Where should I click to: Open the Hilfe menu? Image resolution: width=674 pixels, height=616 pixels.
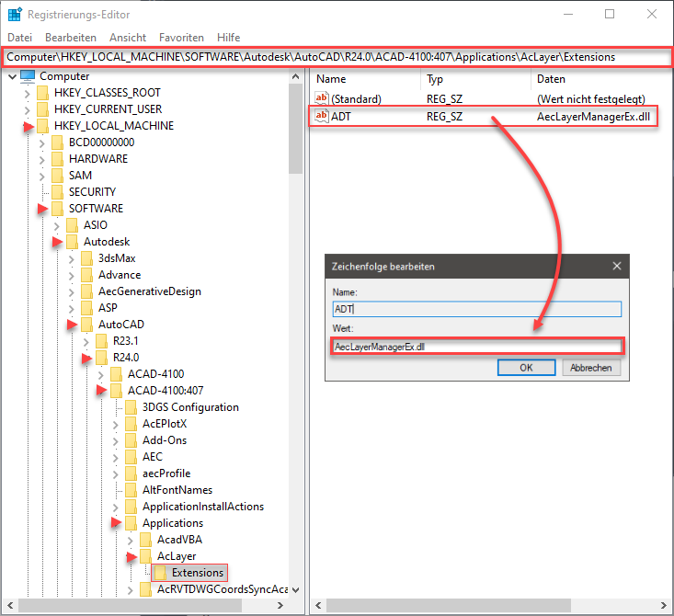click(x=228, y=38)
